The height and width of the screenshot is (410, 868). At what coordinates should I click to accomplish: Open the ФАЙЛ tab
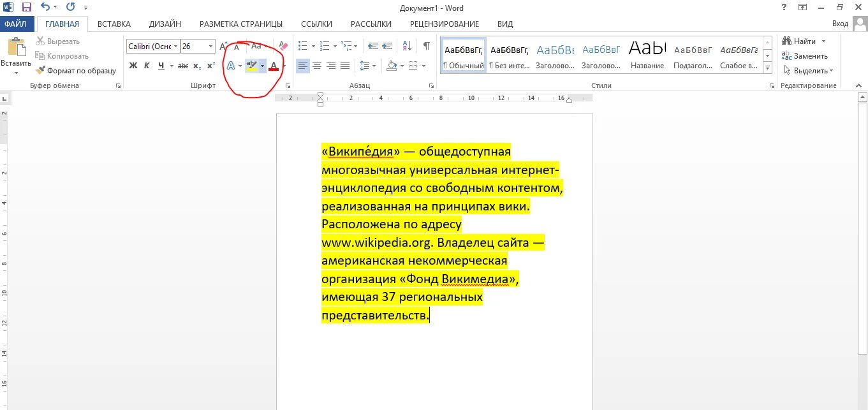[x=15, y=24]
